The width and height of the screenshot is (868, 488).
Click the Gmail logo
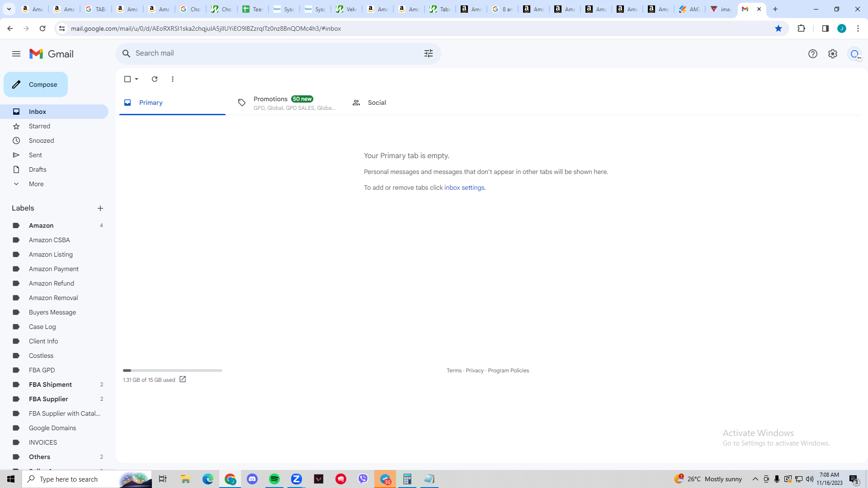click(x=52, y=54)
